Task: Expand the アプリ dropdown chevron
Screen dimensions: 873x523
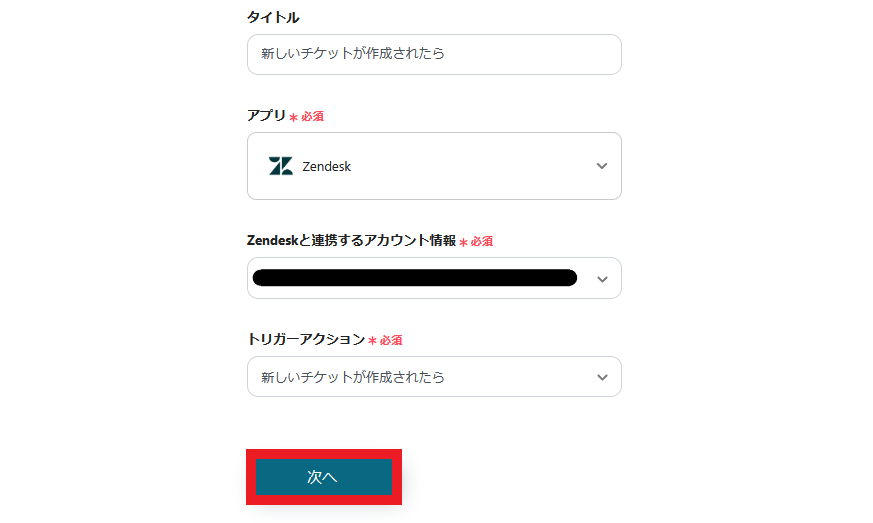Action: [601, 166]
